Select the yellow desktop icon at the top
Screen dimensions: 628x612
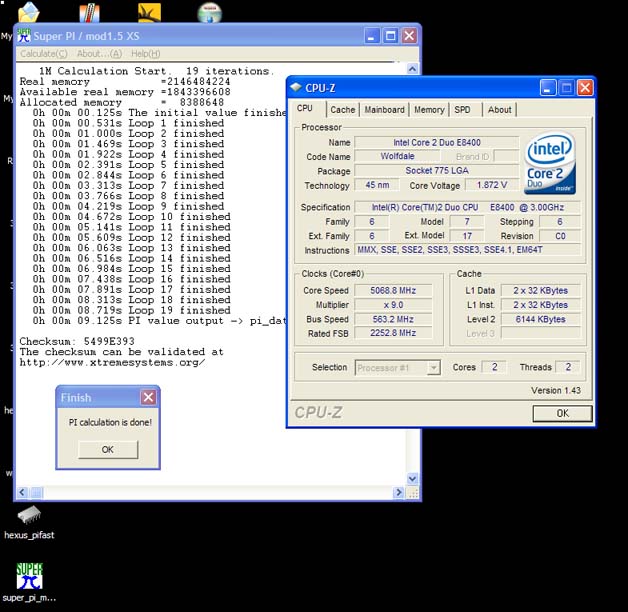pos(149,13)
